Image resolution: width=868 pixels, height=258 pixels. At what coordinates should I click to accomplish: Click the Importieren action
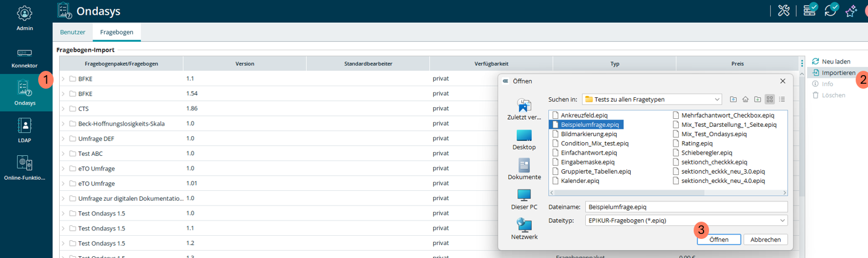[834, 73]
